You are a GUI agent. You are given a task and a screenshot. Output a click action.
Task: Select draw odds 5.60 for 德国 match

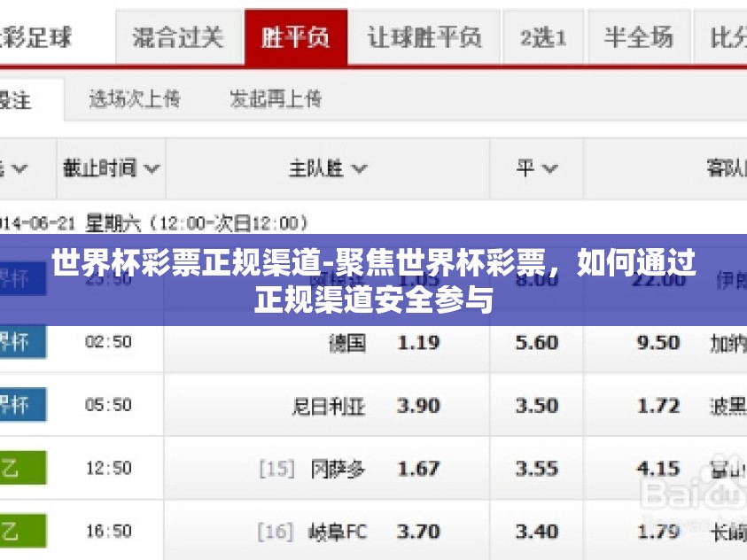(536, 342)
